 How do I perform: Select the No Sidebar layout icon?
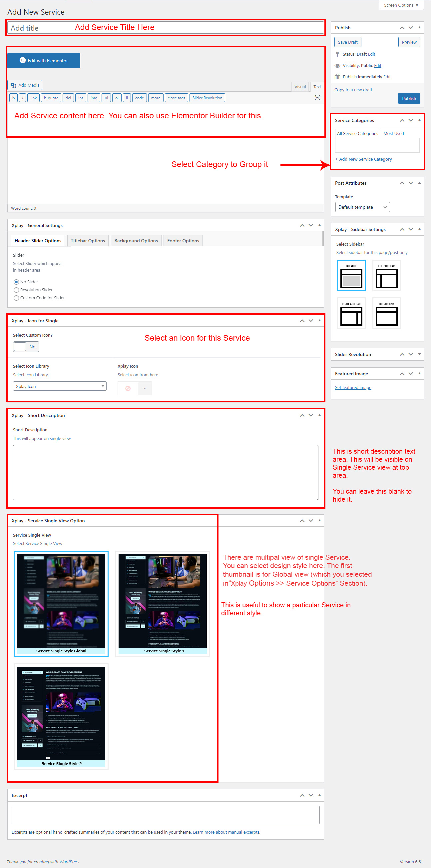tap(386, 313)
